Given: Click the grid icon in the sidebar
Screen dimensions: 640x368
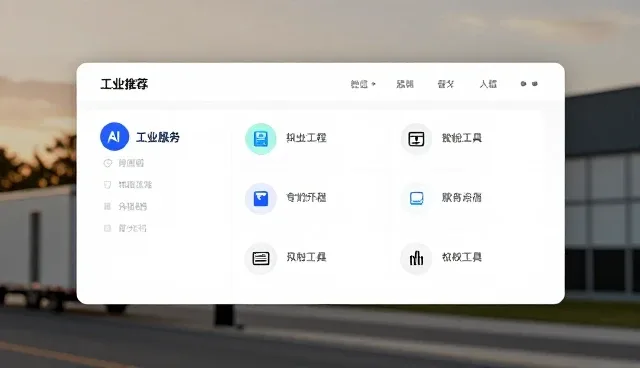Looking at the screenshot, I should point(107,206).
